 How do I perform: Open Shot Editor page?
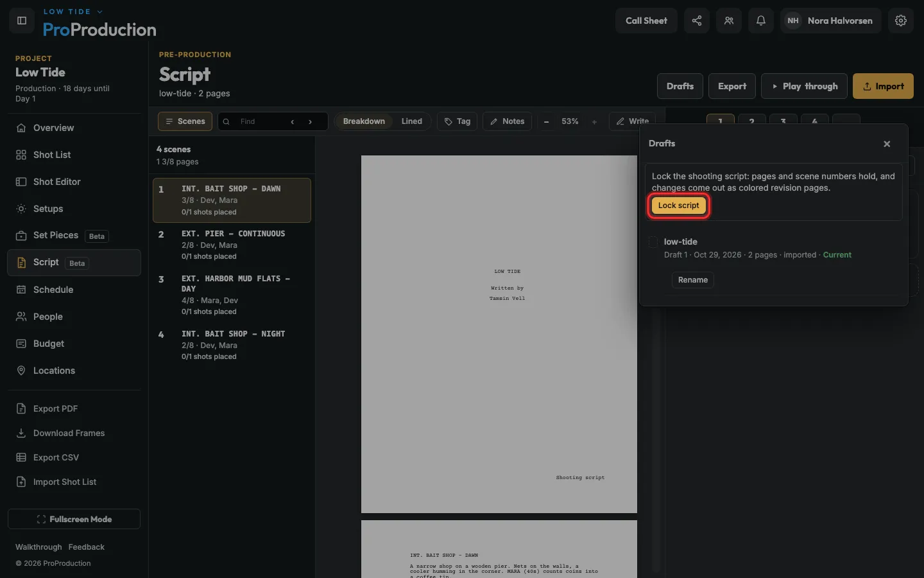click(x=74, y=182)
